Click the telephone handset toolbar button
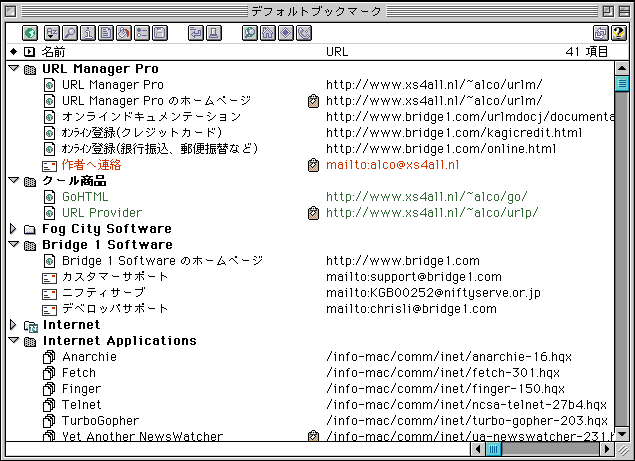This screenshot has height=461, width=635. point(304,33)
